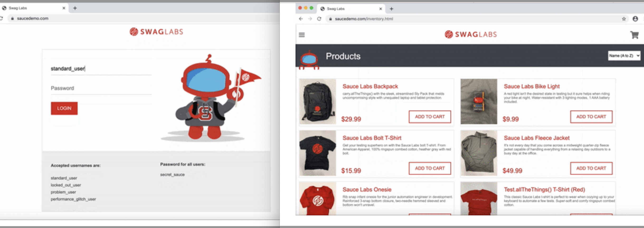Add Sauce Labs Bike Light to cart
644x228 pixels.
tap(591, 117)
